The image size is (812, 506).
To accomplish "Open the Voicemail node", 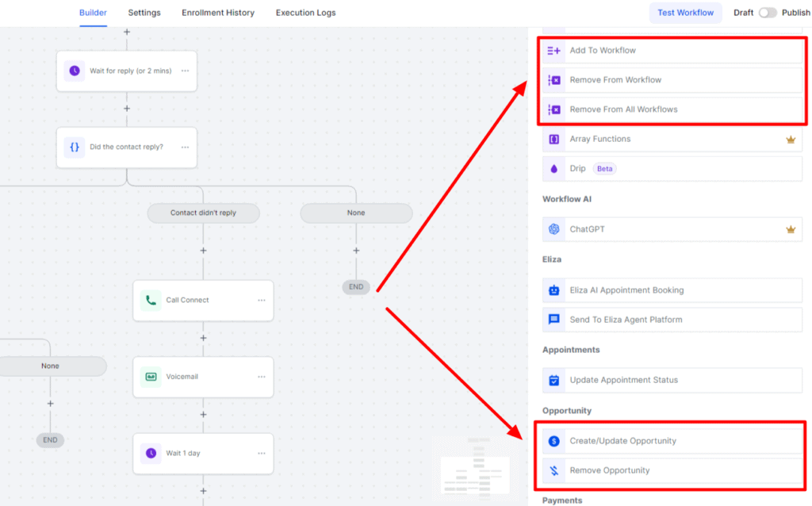I will tap(203, 377).
